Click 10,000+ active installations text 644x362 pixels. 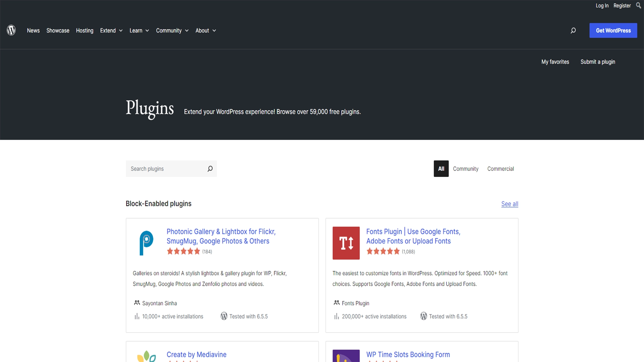click(172, 316)
